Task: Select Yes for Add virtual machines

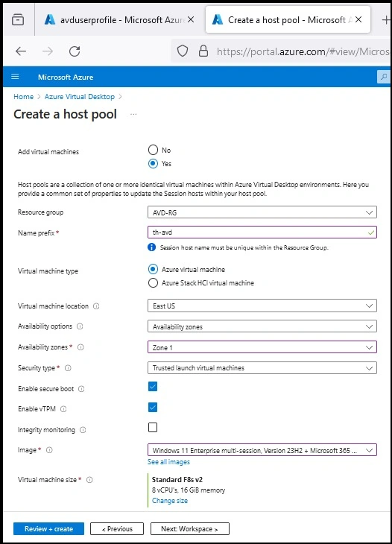Action: (153, 163)
